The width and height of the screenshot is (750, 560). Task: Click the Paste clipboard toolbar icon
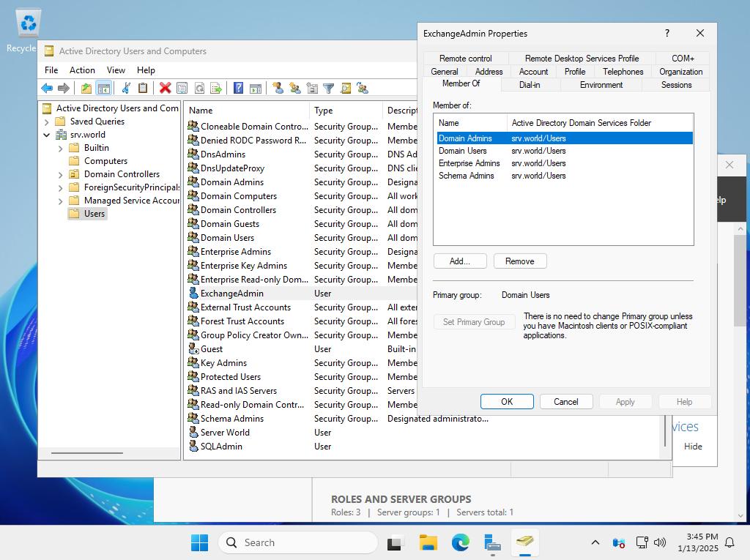pyautogui.click(x=143, y=88)
